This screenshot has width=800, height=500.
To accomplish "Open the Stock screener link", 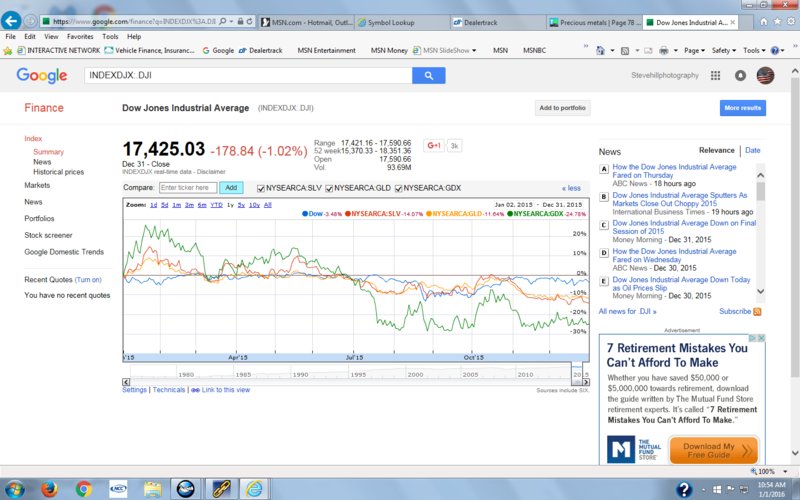I will (x=48, y=235).
